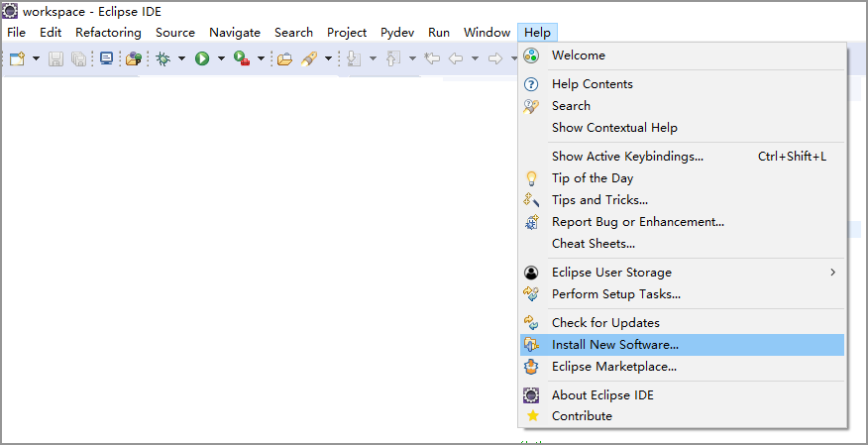
Task: Open Cheat Sheets...
Action: coord(682,244)
